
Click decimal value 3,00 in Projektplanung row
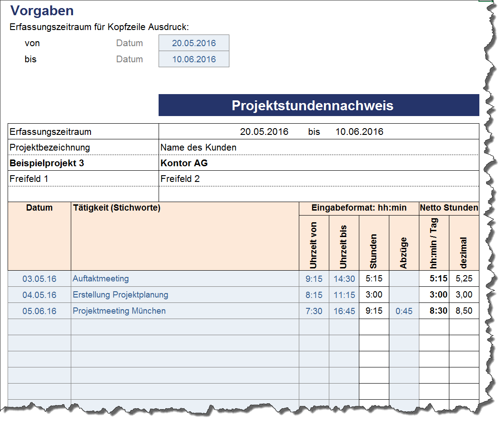464,294
